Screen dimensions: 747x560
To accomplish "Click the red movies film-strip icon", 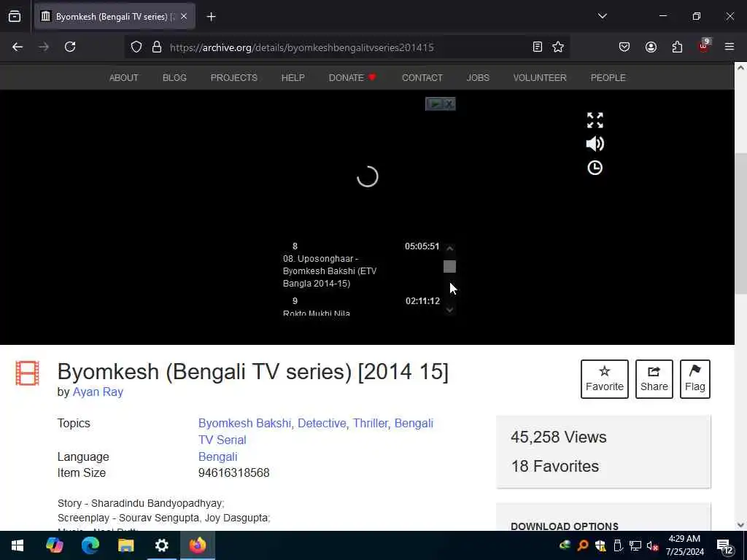I will pyautogui.click(x=27, y=373).
